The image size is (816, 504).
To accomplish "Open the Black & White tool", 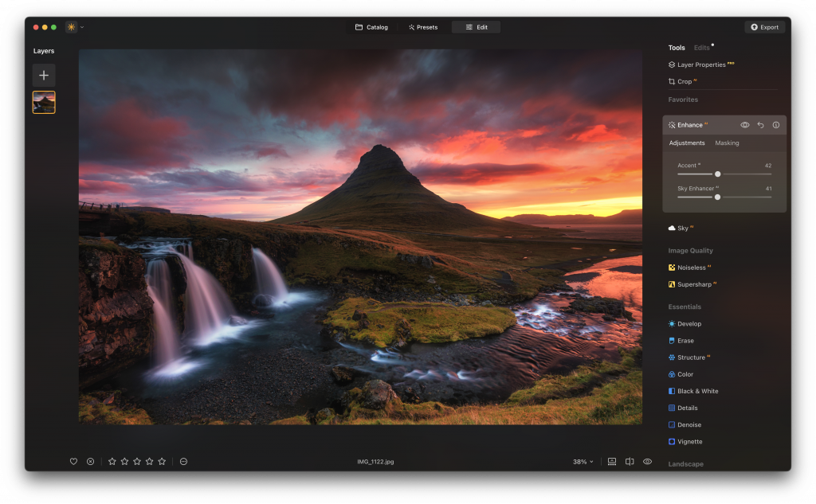I will 694,391.
